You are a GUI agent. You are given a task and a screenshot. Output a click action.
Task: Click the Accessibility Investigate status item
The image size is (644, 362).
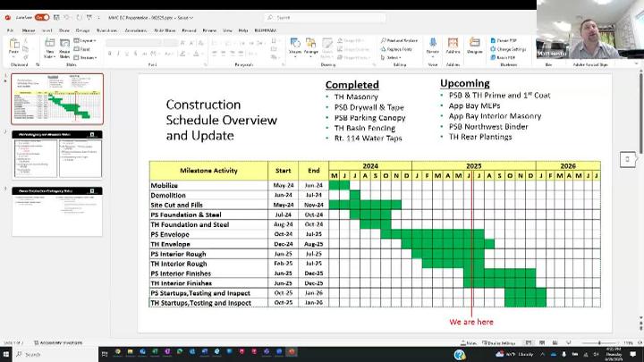[58, 342]
